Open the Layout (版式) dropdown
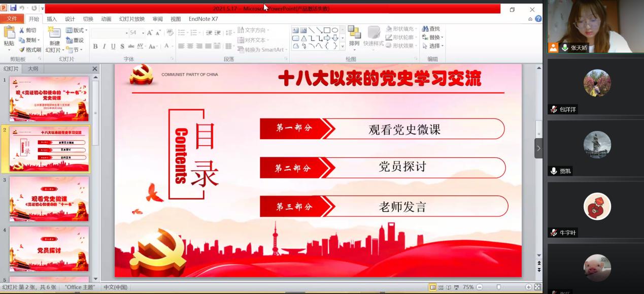Image resolution: width=644 pixels, height=294 pixels. pyautogui.click(x=77, y=30)
